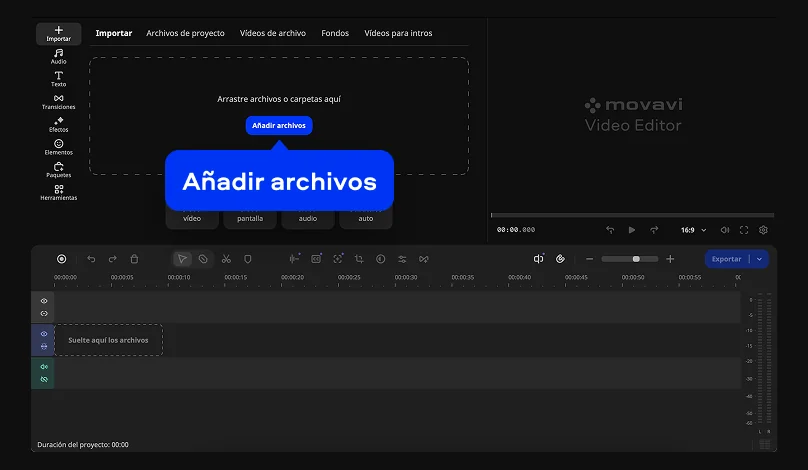Open the Efectos panel in the sidebar

click(58, 124)
